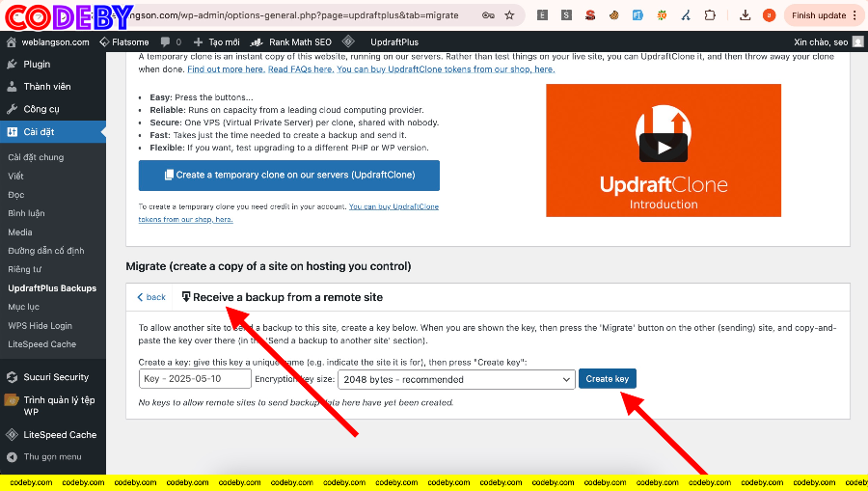Open the browser extensions puzzle icon
868x491 pixels.
click(710, 15)
